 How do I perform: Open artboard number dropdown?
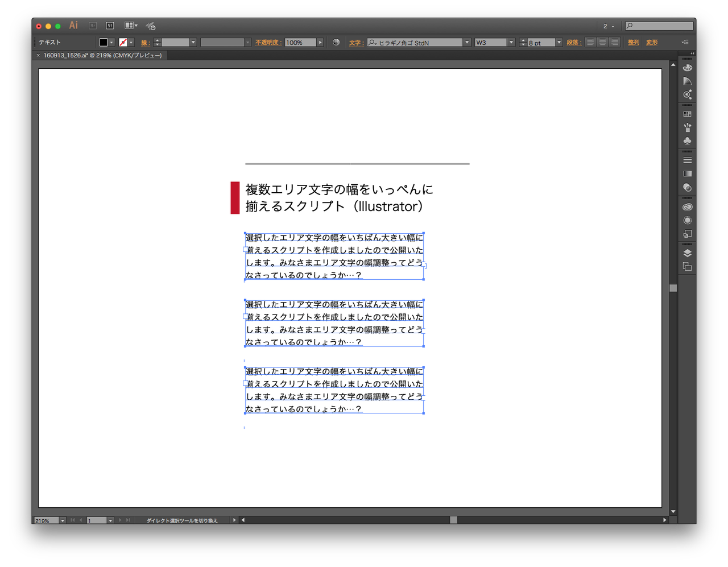pos(110,520)
